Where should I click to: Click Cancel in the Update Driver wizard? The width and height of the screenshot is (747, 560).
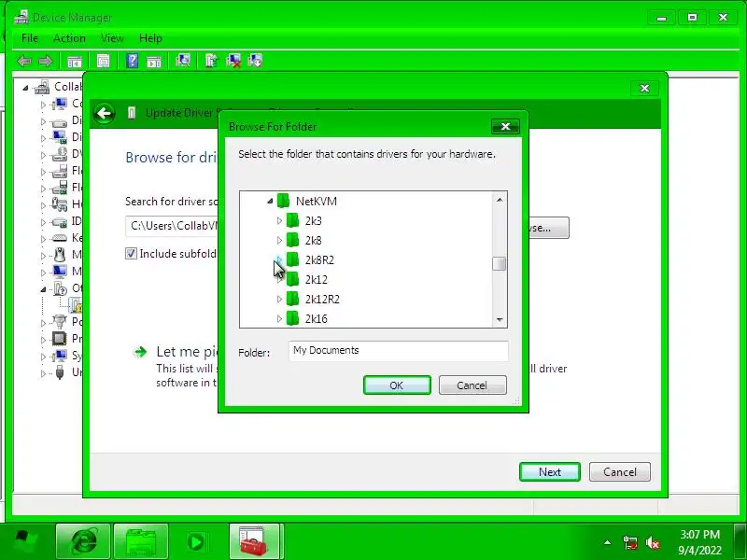[620, 472]
